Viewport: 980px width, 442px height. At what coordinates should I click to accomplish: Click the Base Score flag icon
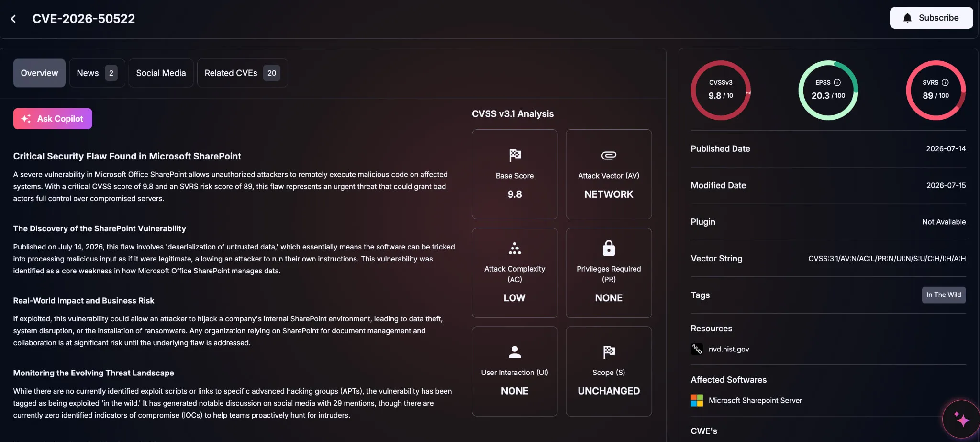(x=514, y=155)
